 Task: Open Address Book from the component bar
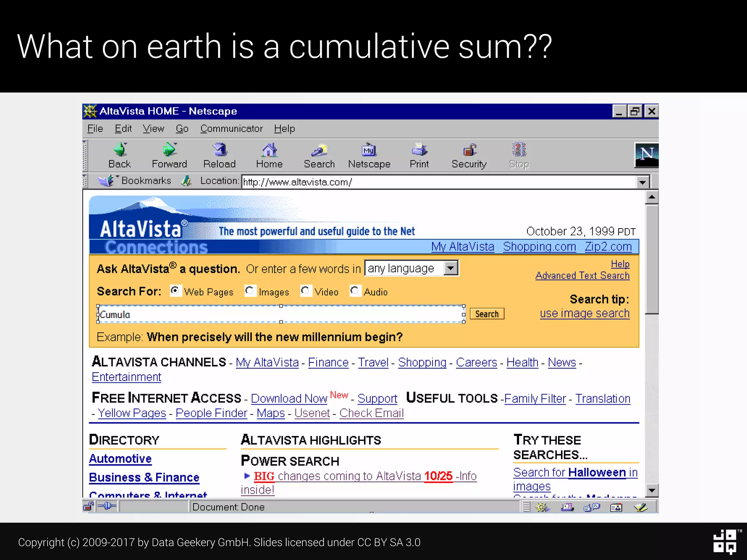coord(616,507)
